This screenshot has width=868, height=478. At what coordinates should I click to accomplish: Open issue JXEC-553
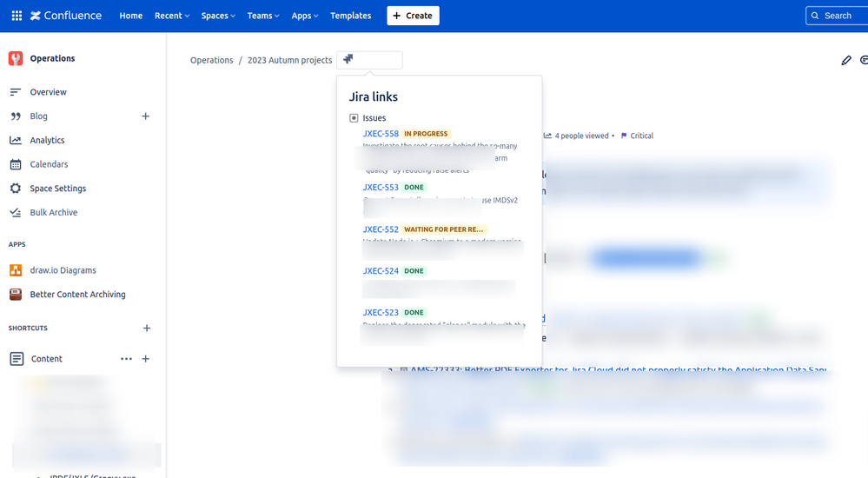click(381, 187)
